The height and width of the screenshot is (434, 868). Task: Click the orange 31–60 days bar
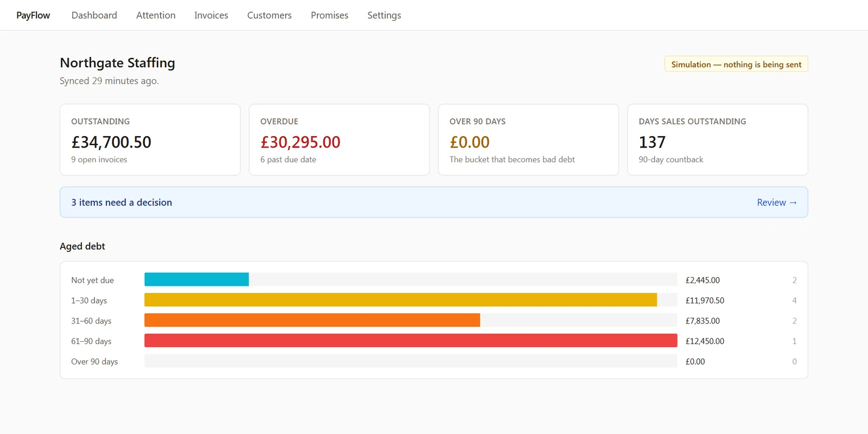pos(312,320)
